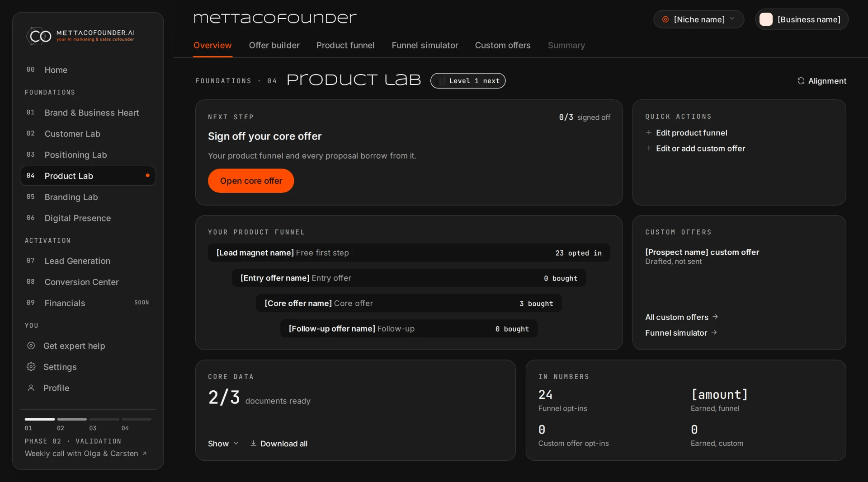
Task: Go to Home in sidebar
Action: click(88, 70)
